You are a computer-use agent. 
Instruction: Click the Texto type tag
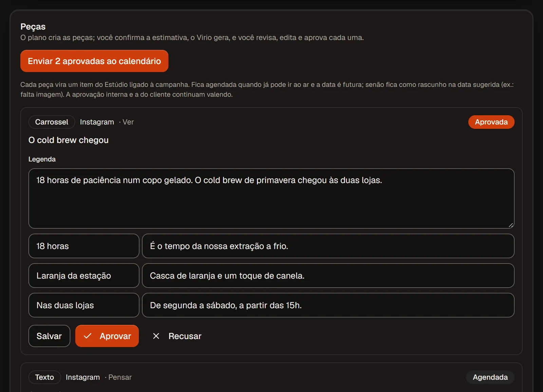point(44,377)
